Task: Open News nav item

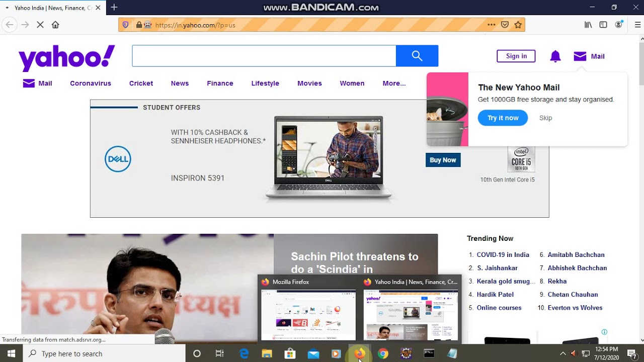Action: 180,83
